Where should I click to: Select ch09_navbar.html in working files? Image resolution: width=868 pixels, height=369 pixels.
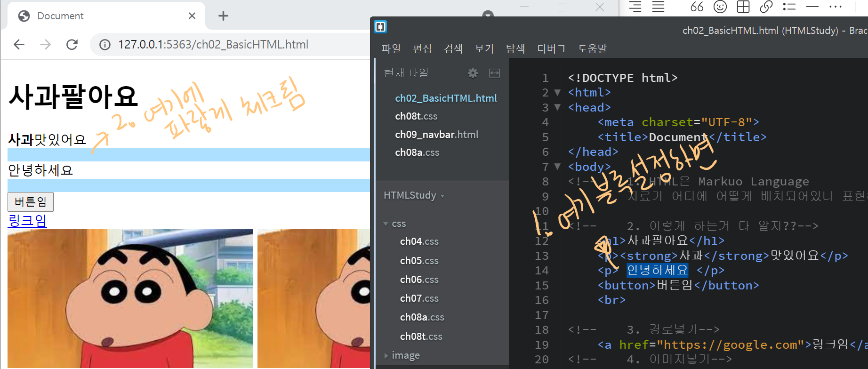point(436,135)
